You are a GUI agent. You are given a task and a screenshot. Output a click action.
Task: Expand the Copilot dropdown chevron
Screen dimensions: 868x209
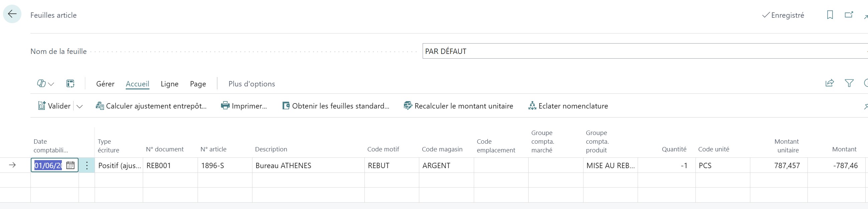point(51,84)
